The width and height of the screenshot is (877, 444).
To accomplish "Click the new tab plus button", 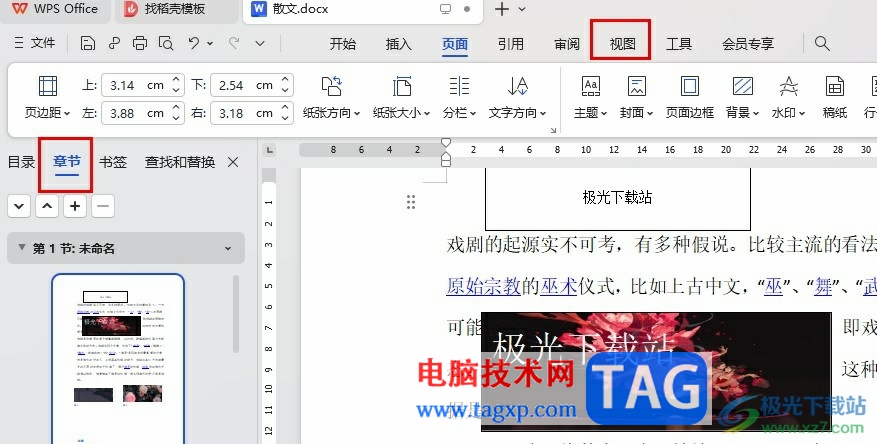I will [502, 9].
